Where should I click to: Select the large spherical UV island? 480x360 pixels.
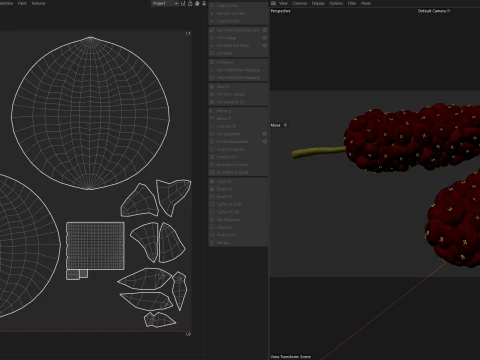[x=91, y=113]
